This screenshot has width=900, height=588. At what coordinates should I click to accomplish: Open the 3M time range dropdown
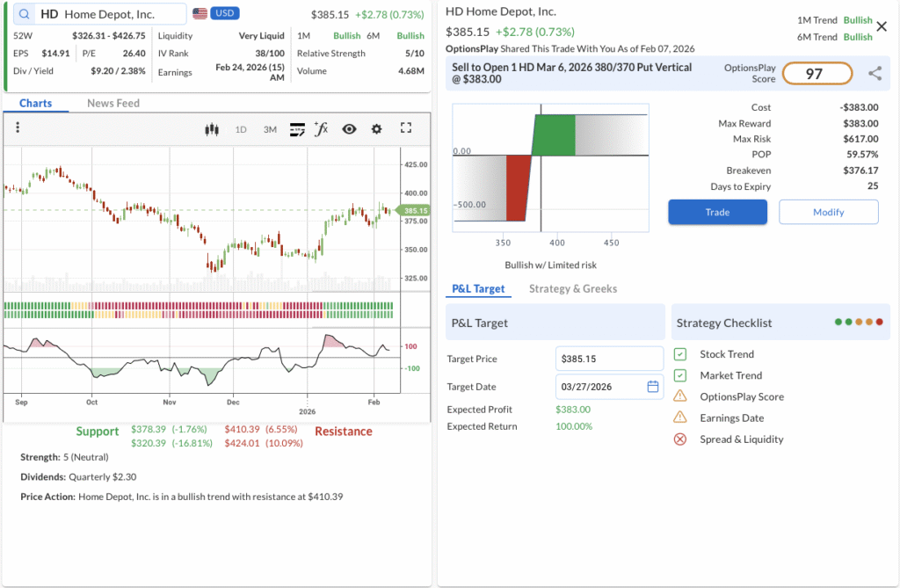click(270, 129)
